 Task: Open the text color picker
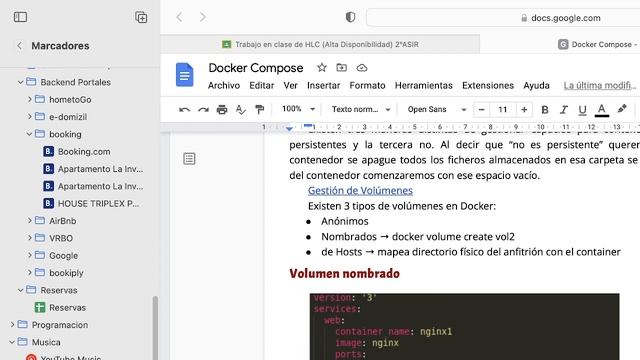pyautogui.click(x=602, y=109)
